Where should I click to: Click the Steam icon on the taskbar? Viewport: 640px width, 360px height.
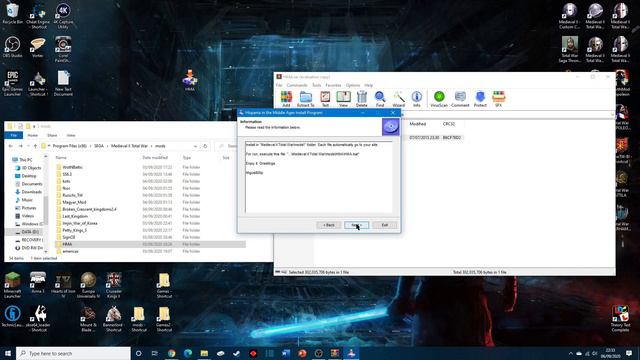coord(237,353)
